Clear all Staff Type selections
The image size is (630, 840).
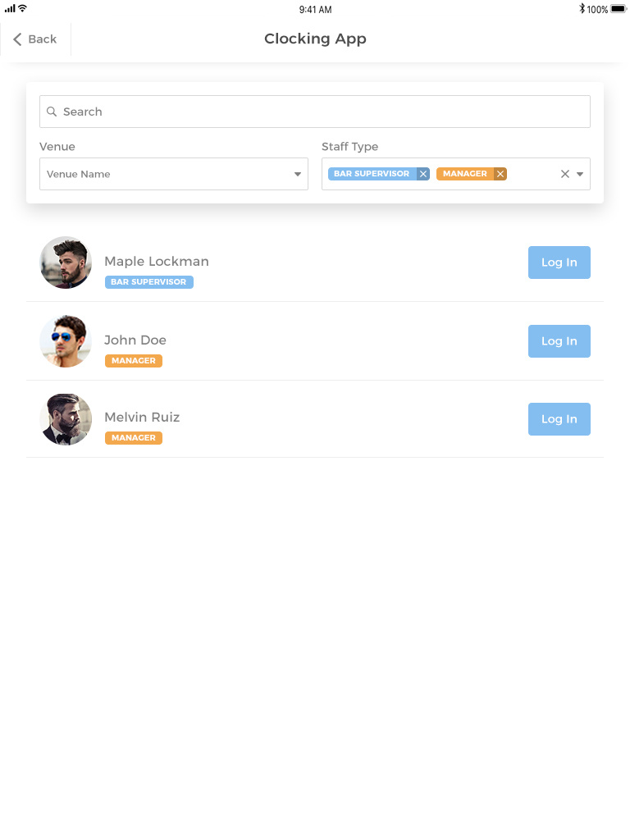pos(564,174)
